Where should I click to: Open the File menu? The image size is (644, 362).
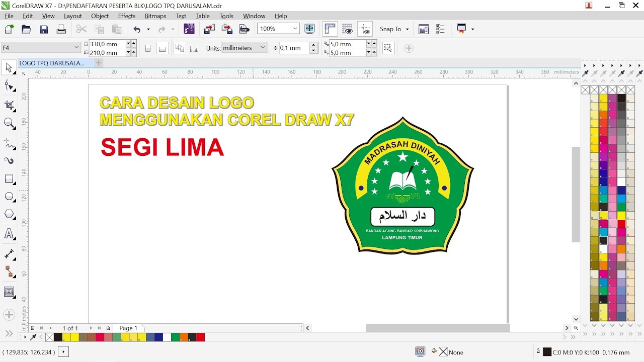click(x=9, y=16)
